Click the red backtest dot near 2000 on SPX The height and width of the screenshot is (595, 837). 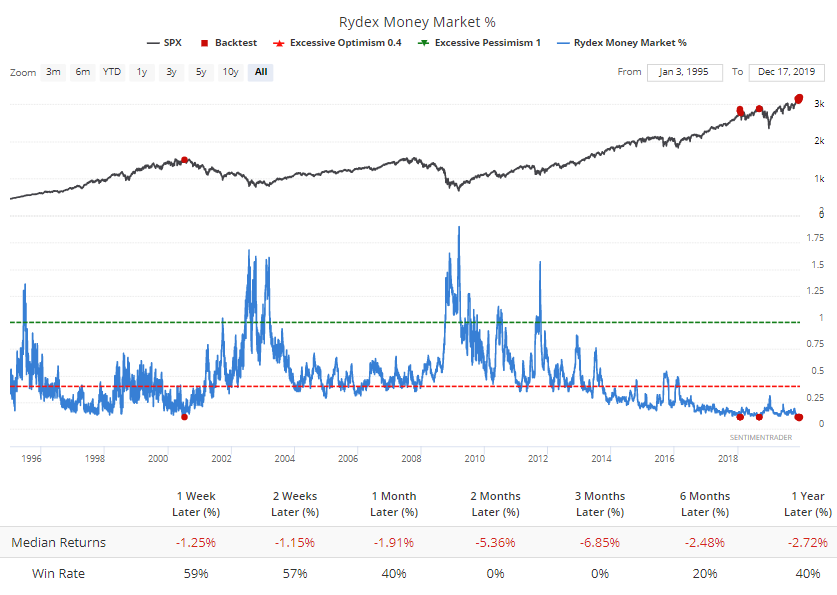click(x=184, y=160)
